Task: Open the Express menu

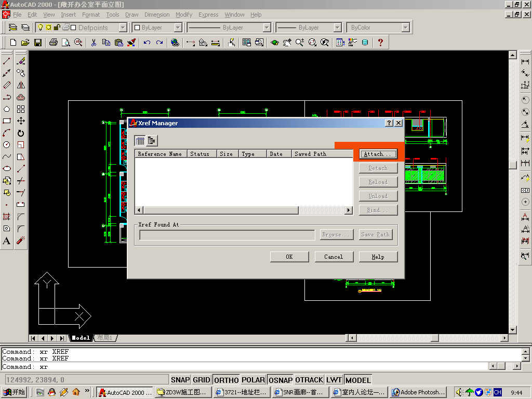Action: coord(208,15)
